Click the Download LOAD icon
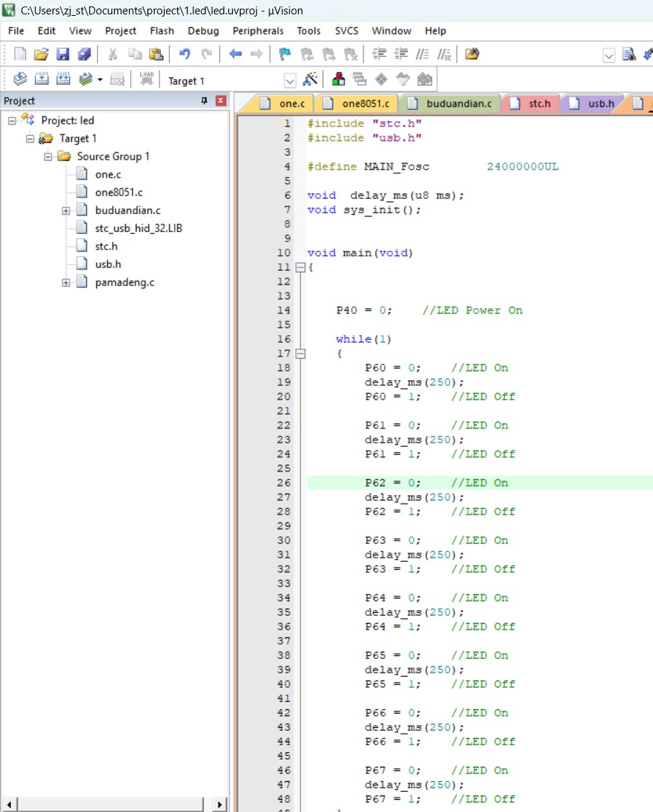The width and height of the screenshot is (653, 812). coord(147,79)
